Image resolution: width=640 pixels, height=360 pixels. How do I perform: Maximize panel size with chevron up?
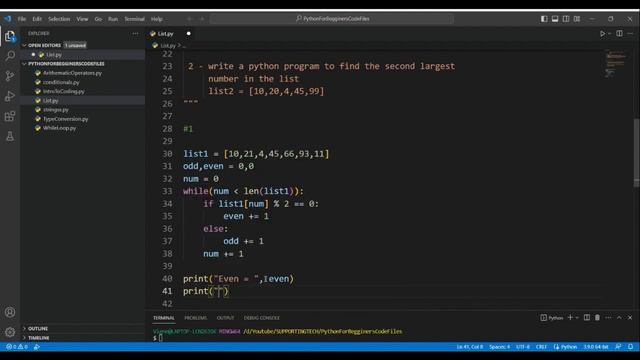(619, 318)
